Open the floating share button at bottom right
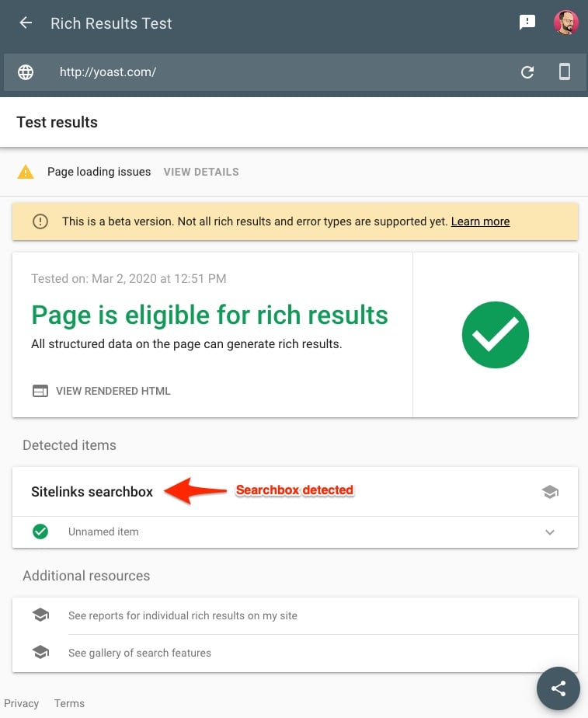This screenshot has height=718, width=588. pos(558,688)
